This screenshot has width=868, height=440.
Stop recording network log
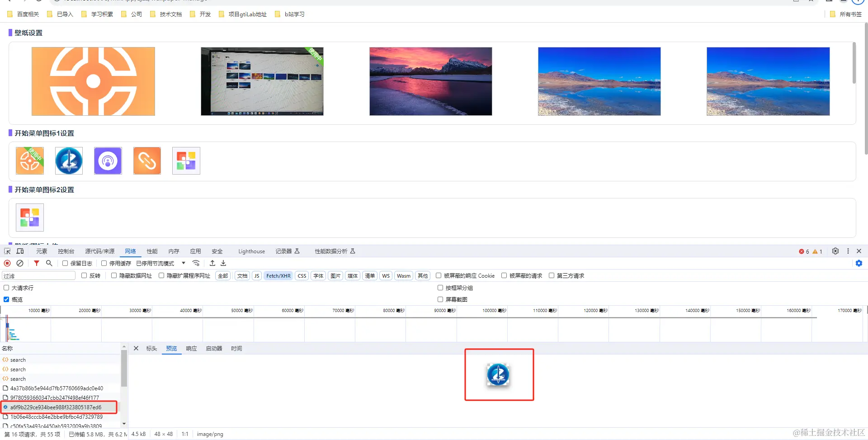pos(7,263)
